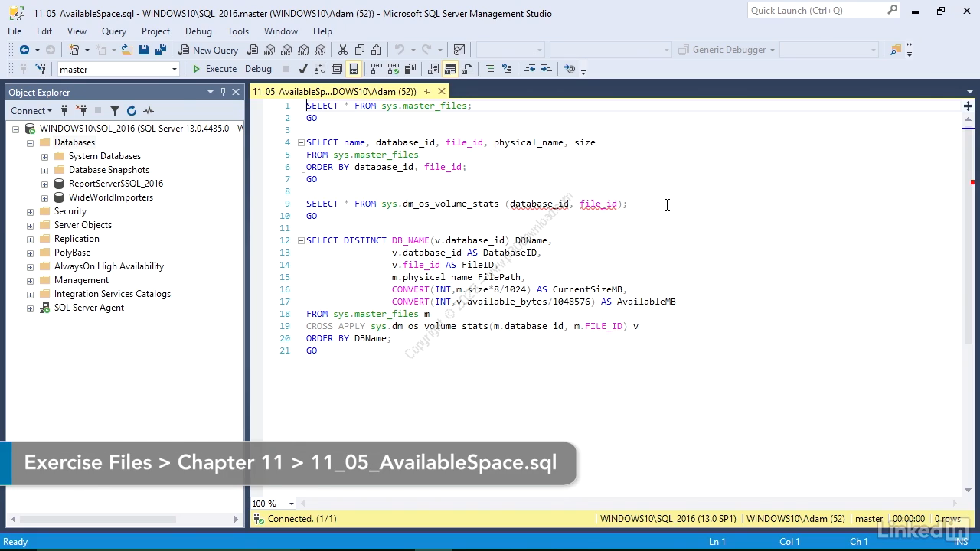980x551 pixels.
Task: Open the Connect dropdown in Object Explorer
Action: pos(31,110)
